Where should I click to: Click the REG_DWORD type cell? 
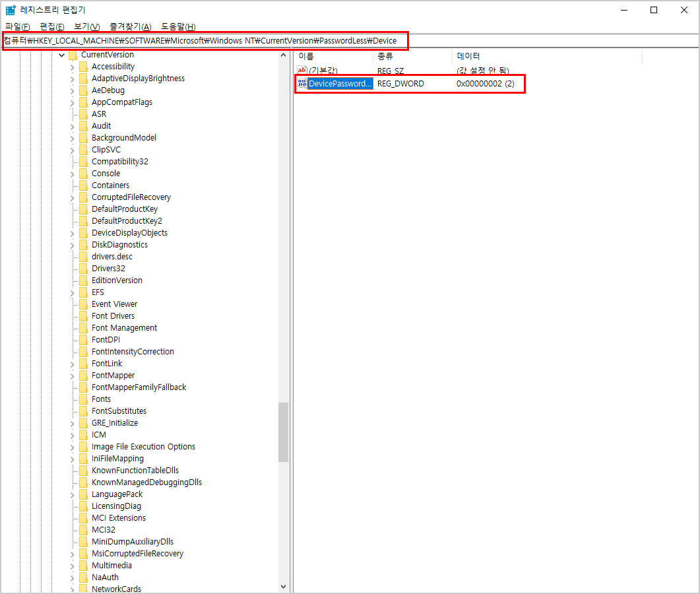400,84
